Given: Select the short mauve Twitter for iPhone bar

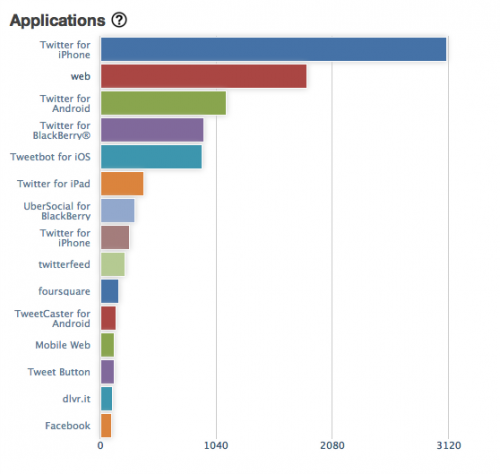Looking at the screenshot, I should [x=115, y=237].
